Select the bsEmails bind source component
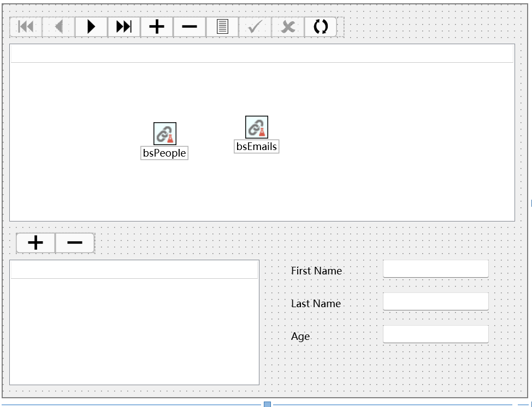This screenshot has height=407, width=532. 257,127
